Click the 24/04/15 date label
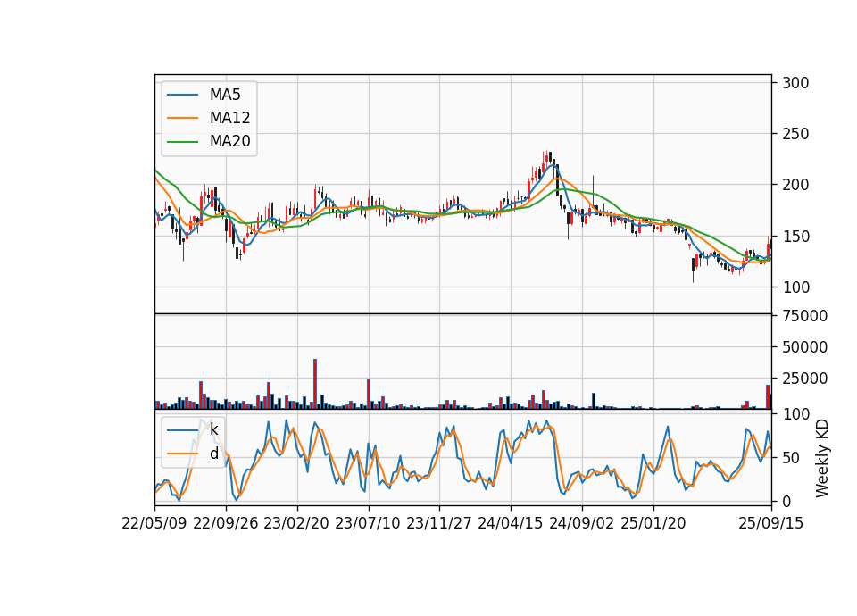This screenshot has height=616, width=857. [x=511, y=523]
